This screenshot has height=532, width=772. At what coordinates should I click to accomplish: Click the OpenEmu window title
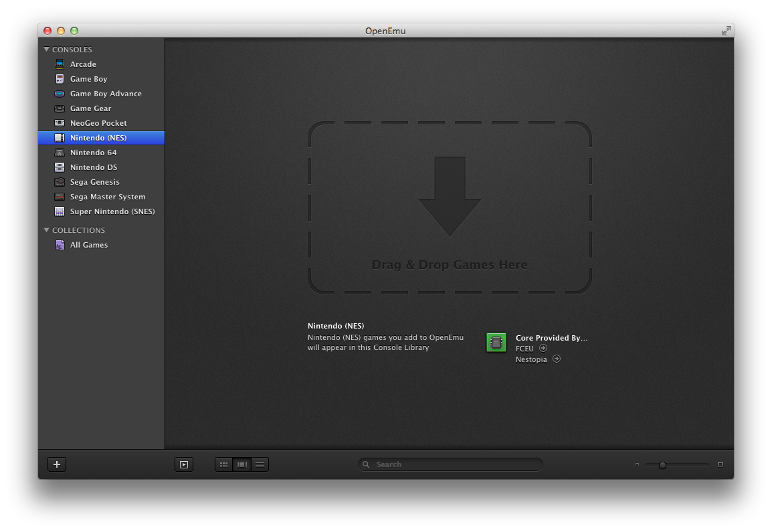[385, 31]
